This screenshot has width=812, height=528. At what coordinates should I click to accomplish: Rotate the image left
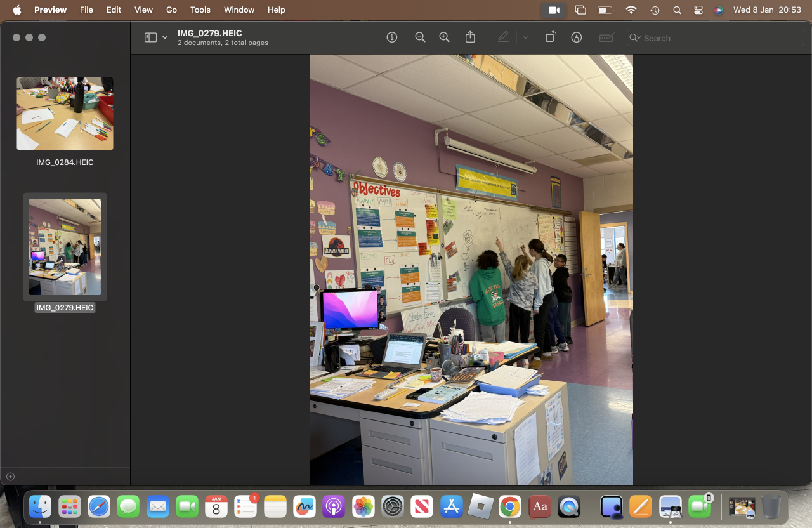[x=551, y=37]
